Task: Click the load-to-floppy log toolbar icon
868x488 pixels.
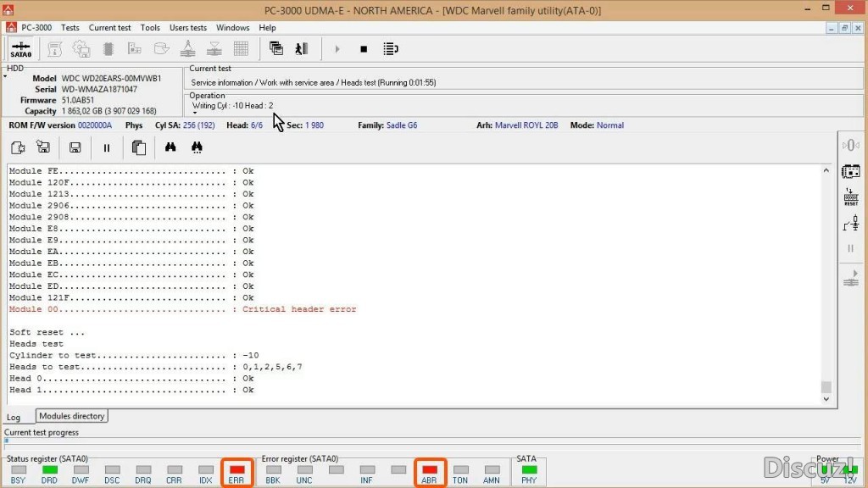Action: [x=43, y=147]
